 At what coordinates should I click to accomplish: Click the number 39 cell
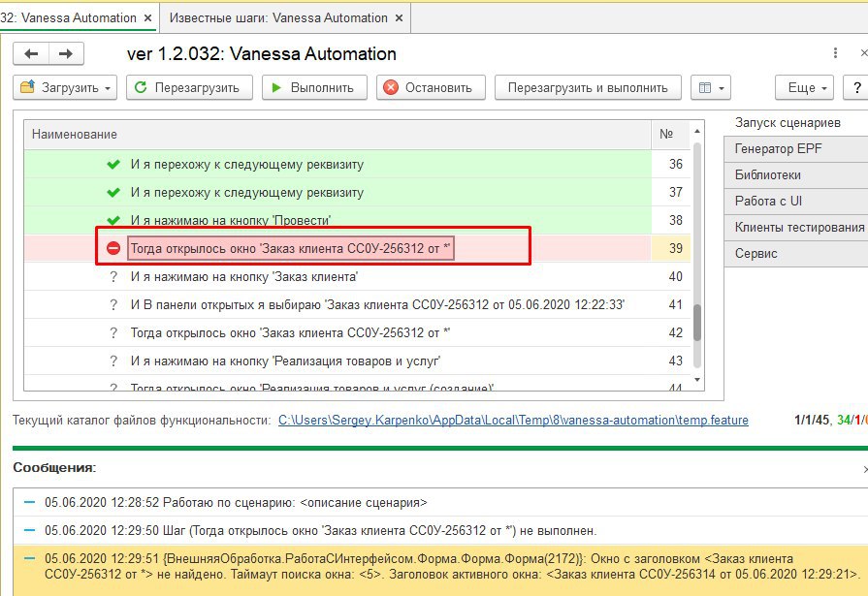click(x=671, y=248)
